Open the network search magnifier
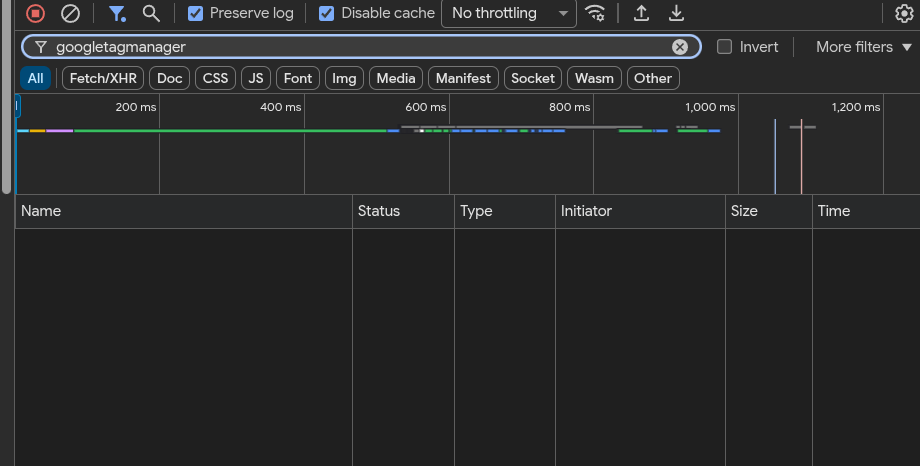 151,13
